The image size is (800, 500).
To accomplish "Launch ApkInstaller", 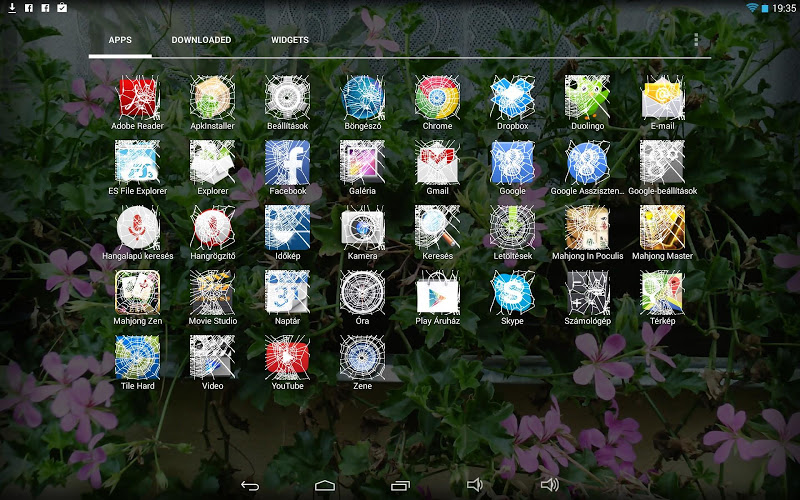I will tap(212, 98).
